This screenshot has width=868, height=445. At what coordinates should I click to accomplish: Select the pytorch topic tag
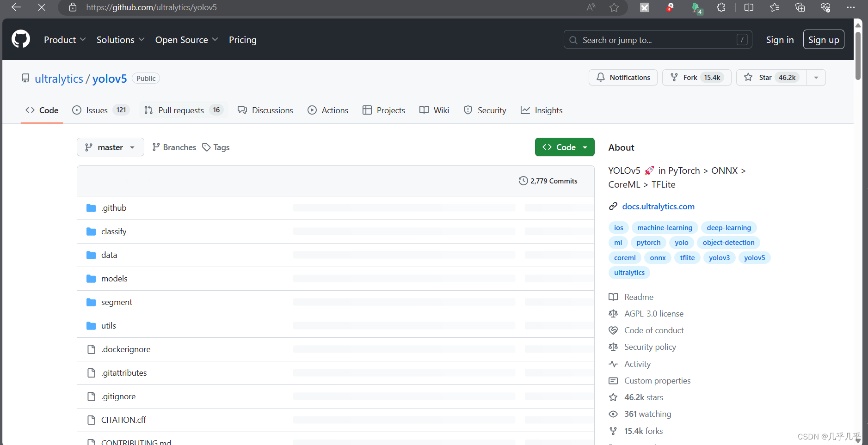648,242
